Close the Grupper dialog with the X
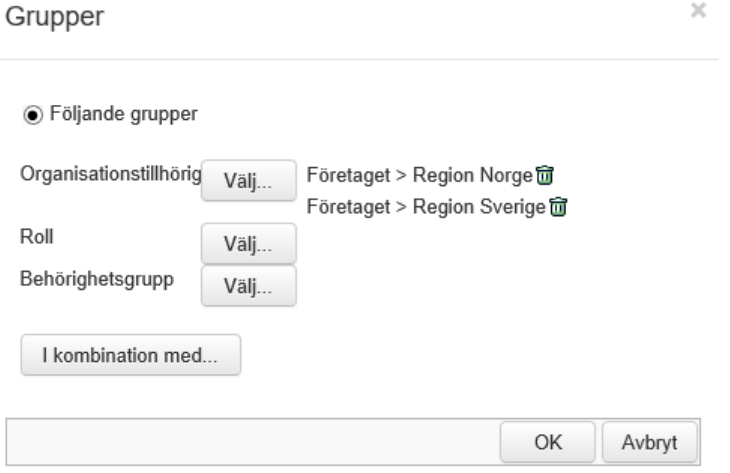The height and width of the screenshot is (473, 730). point(698,10)
